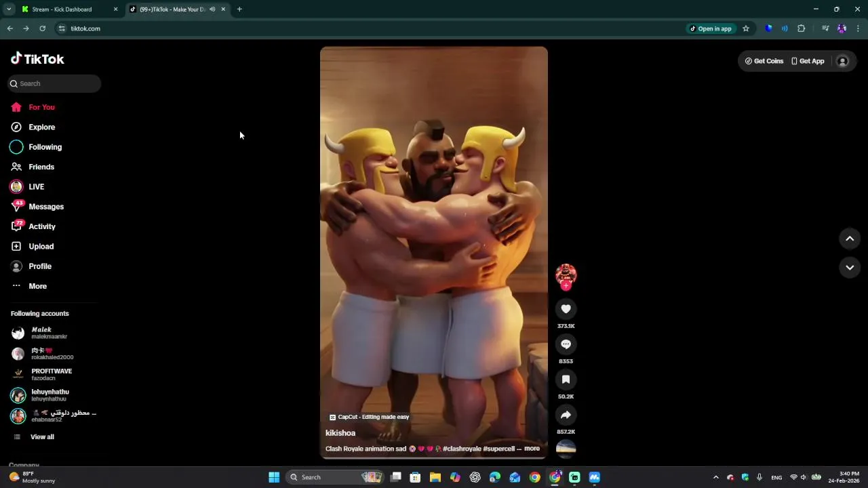
Task: Click the #clashroyale hashtag
Action: [462, 449]
